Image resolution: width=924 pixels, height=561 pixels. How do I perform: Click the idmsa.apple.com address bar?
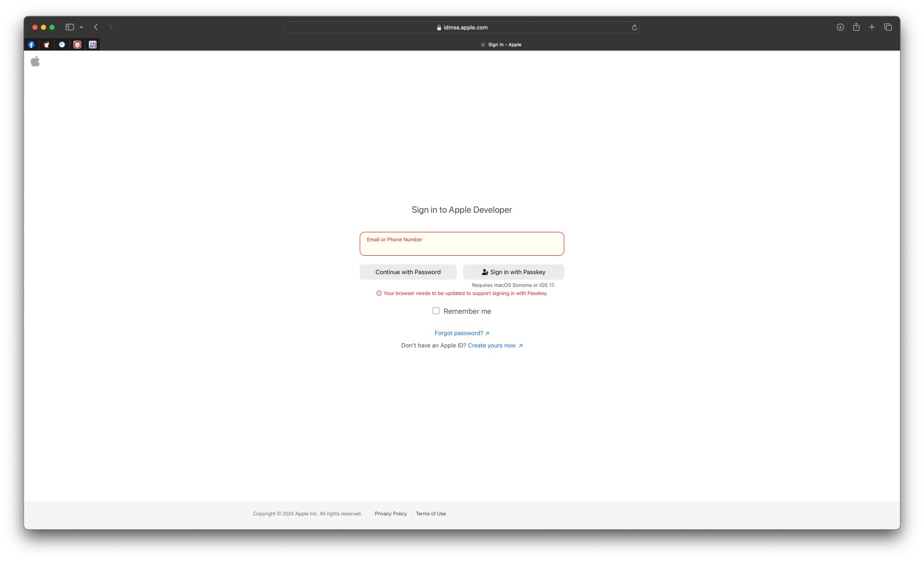point(462,27)
